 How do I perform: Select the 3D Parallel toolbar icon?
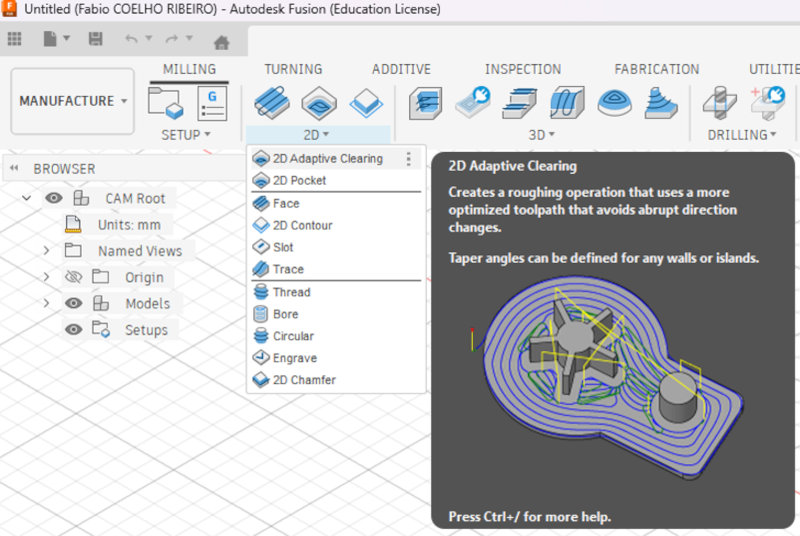(x=567, y=103)
